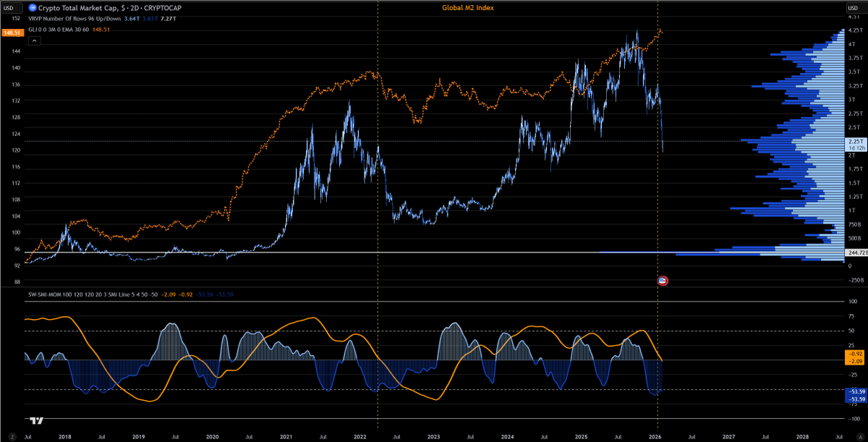This screenshot has height=442, width=868.
Task: Click the 2027 label on the time axis
Action: click(729, 437)
